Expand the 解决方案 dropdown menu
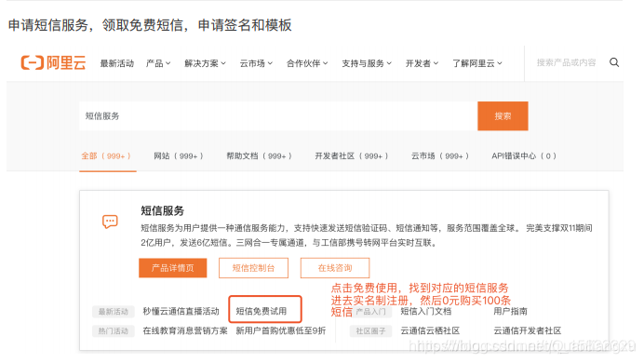This screenshot has width=644, height=363. 205,63
